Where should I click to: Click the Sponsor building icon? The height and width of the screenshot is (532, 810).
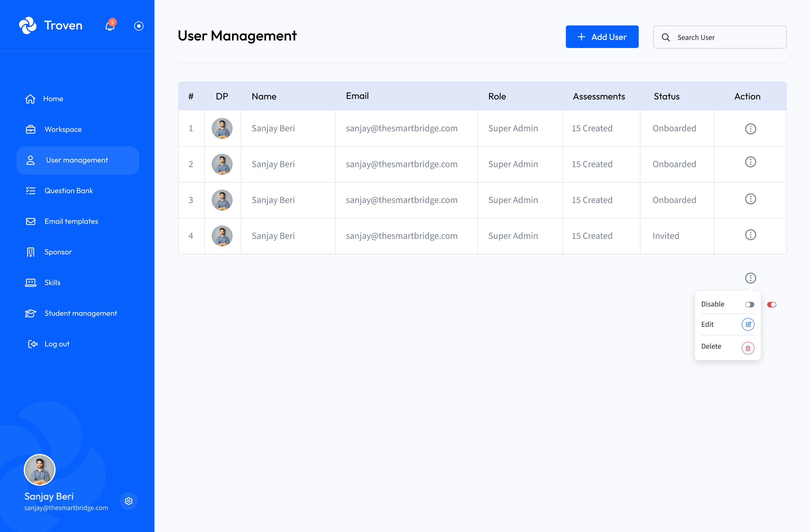31,252
